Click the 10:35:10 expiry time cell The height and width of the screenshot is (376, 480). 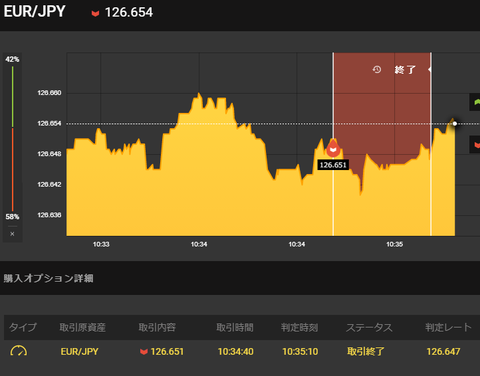click(300, 352)
